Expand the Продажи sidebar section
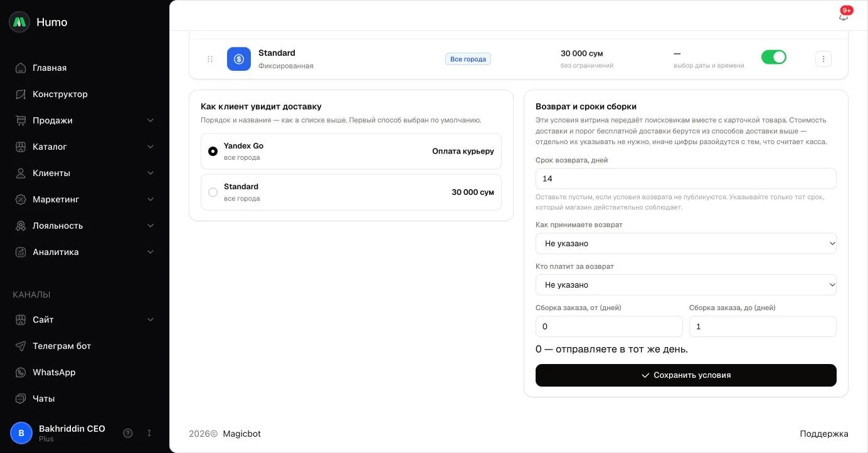This screenshot has width=868, height=453. [x=85, y=120]
